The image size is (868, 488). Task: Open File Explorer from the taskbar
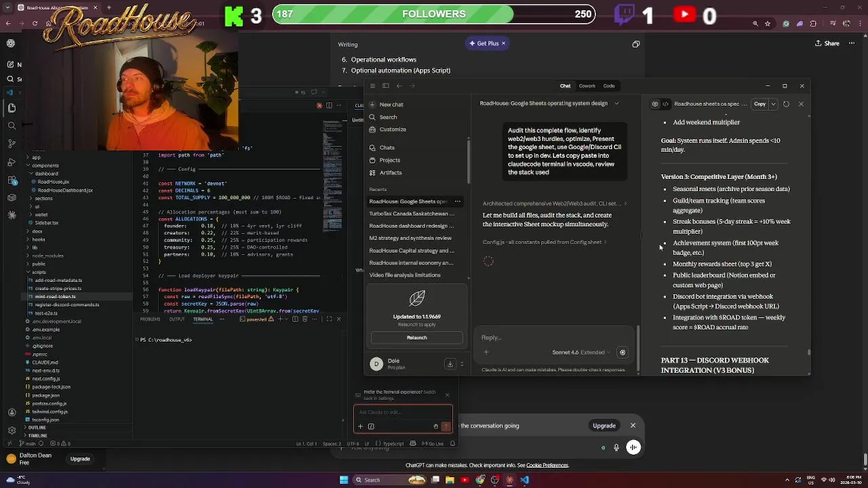(450, 480)
